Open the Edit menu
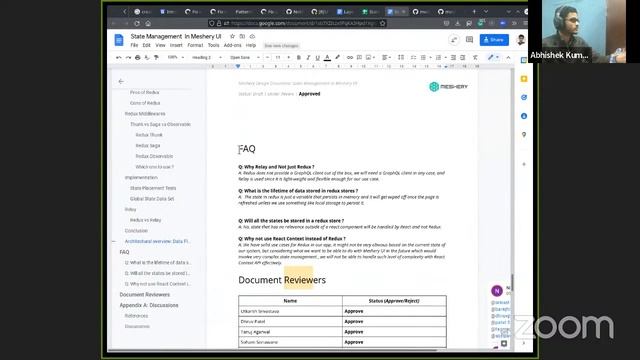Image resolution: width=640 pixels, height=360 pixels. (x=147, y=45)
